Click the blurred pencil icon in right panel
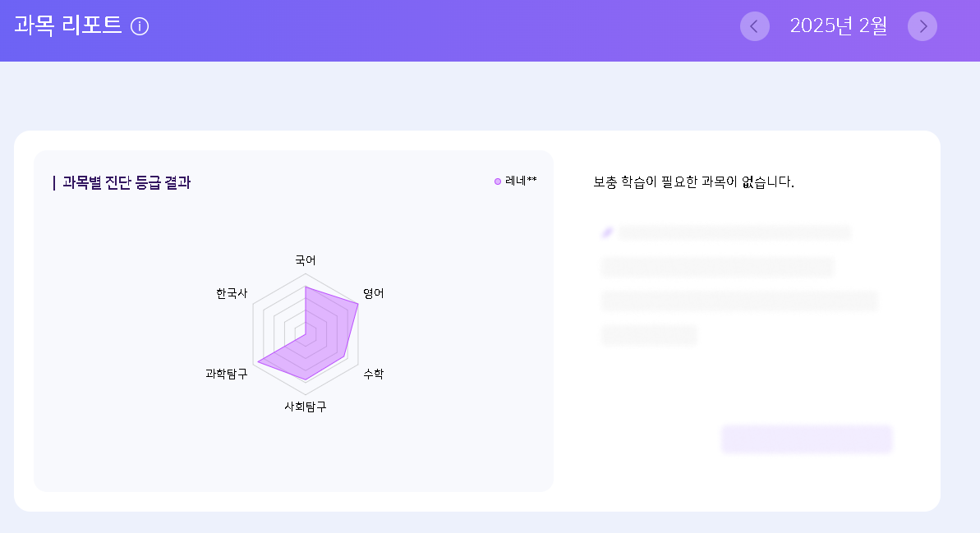Screen dimensions: 980x533 click(x=607, y=233)
